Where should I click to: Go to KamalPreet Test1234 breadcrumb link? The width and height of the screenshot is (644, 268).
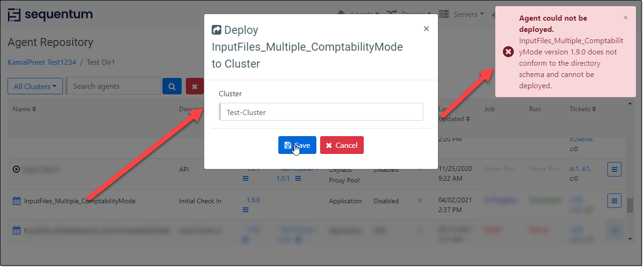click(x=41, y=62)
